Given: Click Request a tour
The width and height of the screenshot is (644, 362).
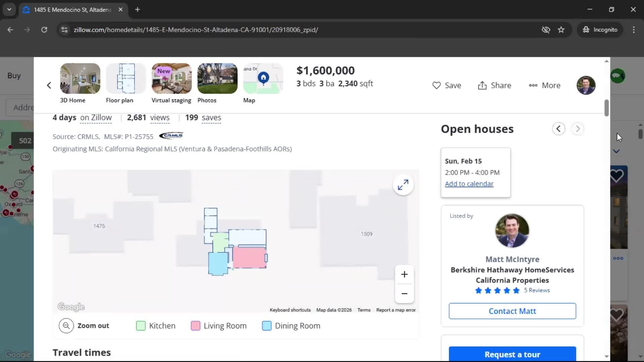Looking at the screenshot, I should coord(512,354).
